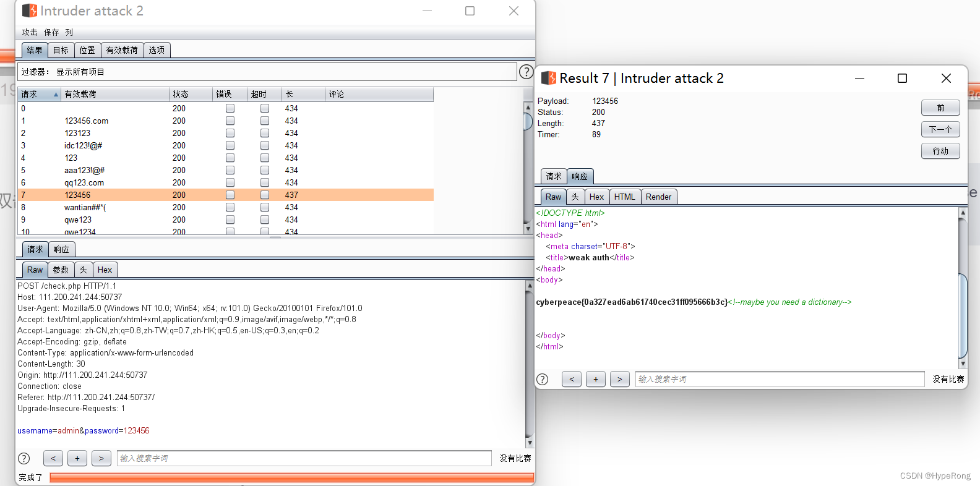980x486 pixels.
Task: Click next match button in Result 7 search
Action: pyautogui.click(x=620, y=379)
